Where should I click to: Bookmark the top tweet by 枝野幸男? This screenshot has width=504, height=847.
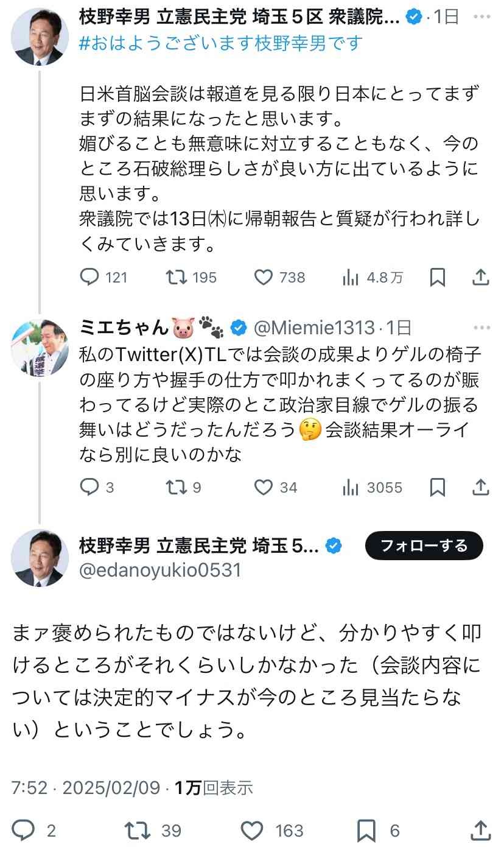437,278
